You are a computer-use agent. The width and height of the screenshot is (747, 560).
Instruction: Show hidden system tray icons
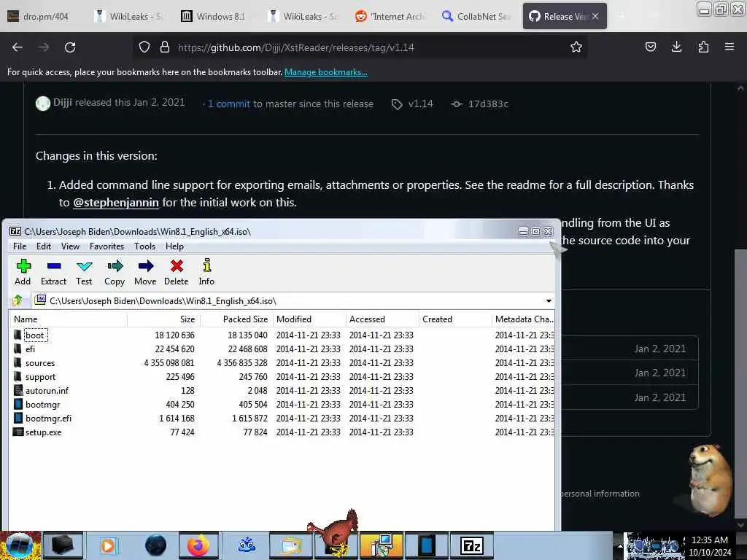[x=620, y=545]
